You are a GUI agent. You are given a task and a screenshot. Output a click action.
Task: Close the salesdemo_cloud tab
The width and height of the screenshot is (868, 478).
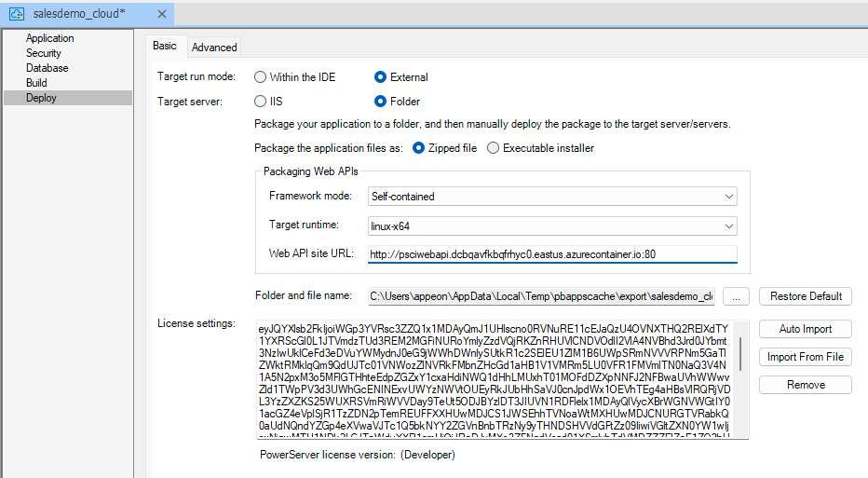(x=162, y=14)
